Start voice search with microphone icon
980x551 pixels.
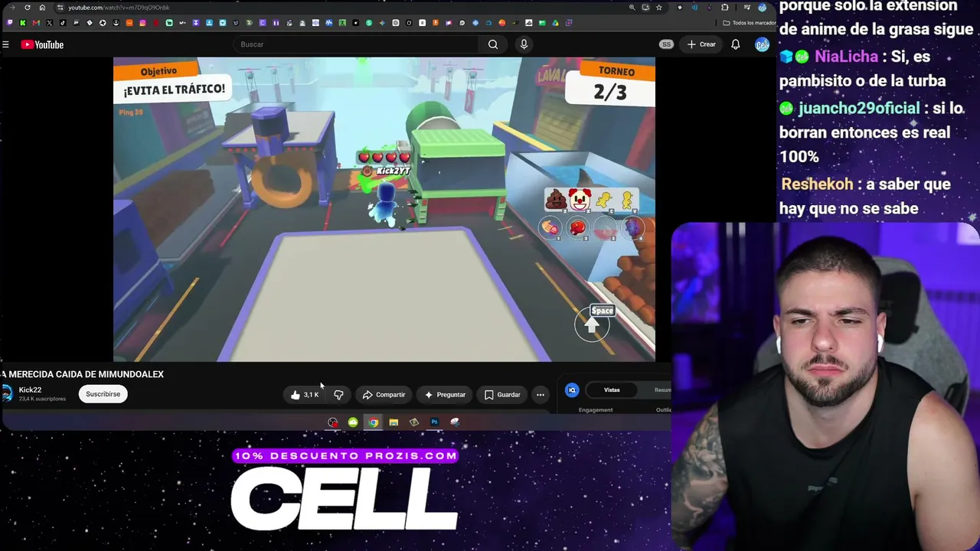(x=524, y=44)
